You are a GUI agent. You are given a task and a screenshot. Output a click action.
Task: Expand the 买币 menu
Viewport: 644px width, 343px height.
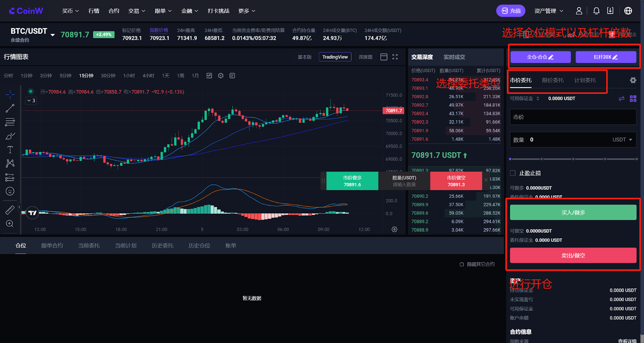(x=70, y=11)
